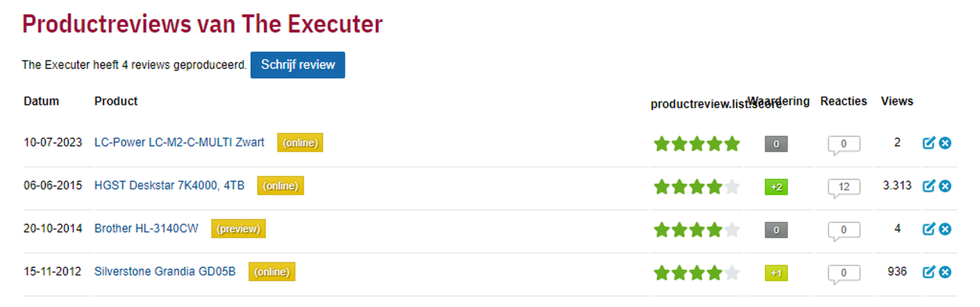Screen dimensions: 980x307
Task: Delete the HGST Deskstar 7K4000 review
Action: (945, 186)
